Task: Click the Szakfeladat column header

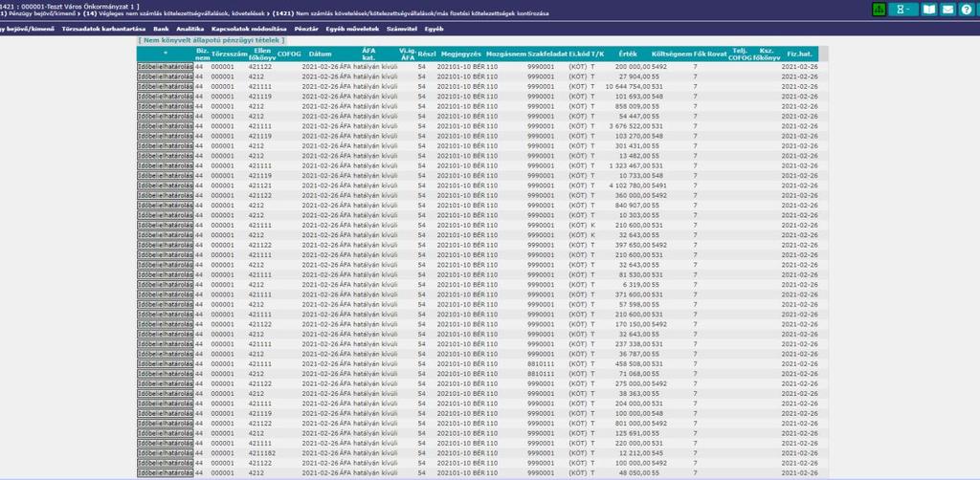Action: click(547, 54)
